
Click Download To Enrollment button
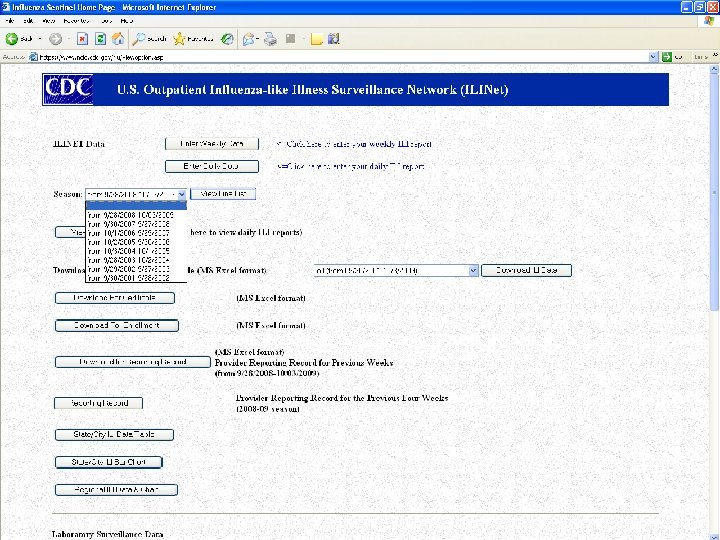117,326
